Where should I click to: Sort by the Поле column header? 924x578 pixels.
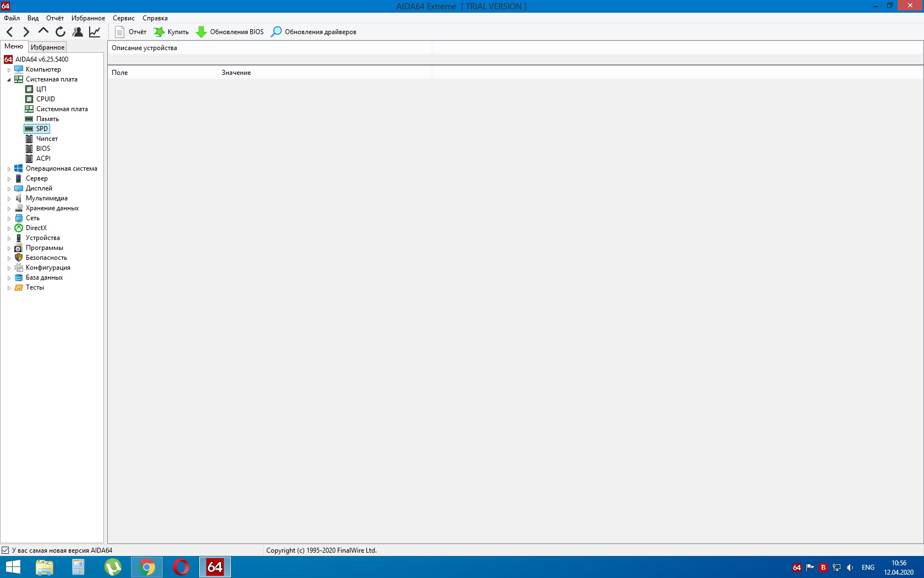pyautogui.click(x=163, y=73)
